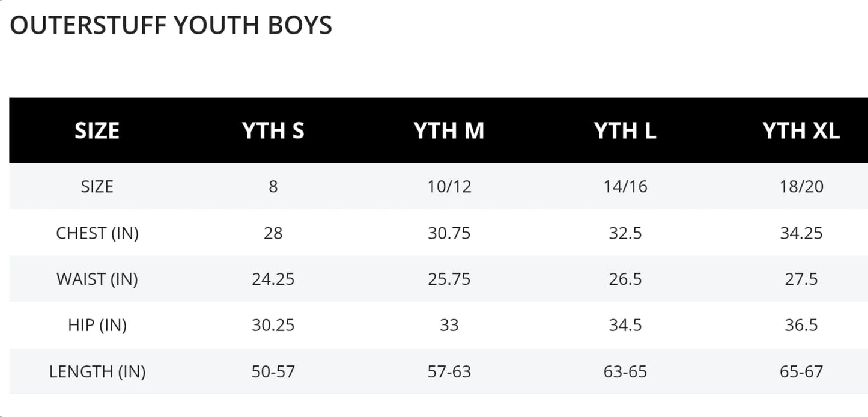868x417 pixels.
Task: Select the WAIST (IN) row label
Action: coord(97,279)
